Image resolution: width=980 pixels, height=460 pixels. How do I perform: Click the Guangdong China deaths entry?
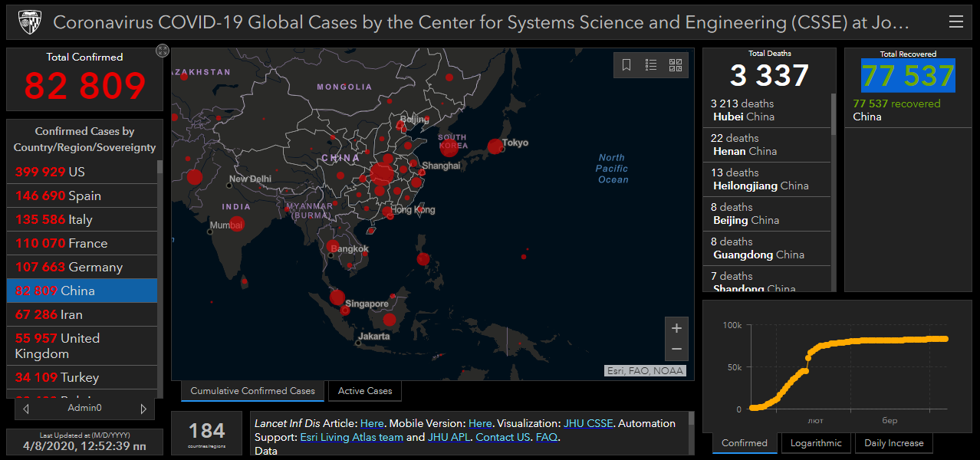tap(767, 248)
